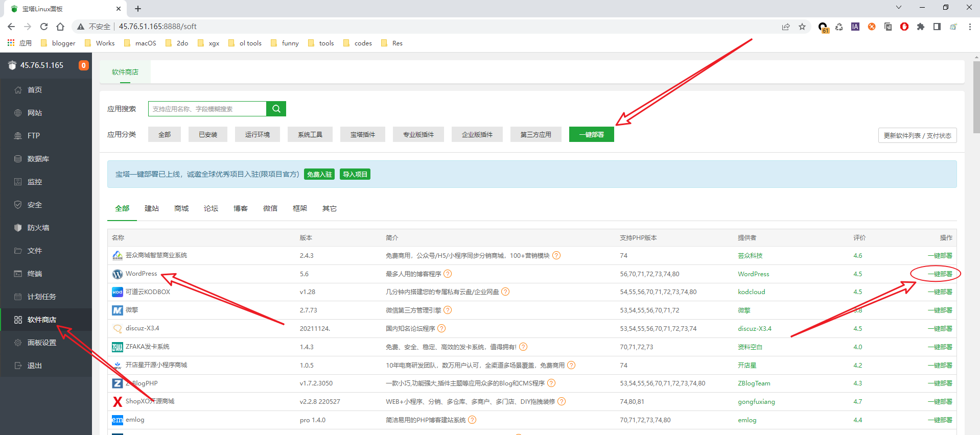Click the discuz-X3.4 app icon
Image resolution: width=980 pixels, height=435 pixels.
(x=118, y=329)
